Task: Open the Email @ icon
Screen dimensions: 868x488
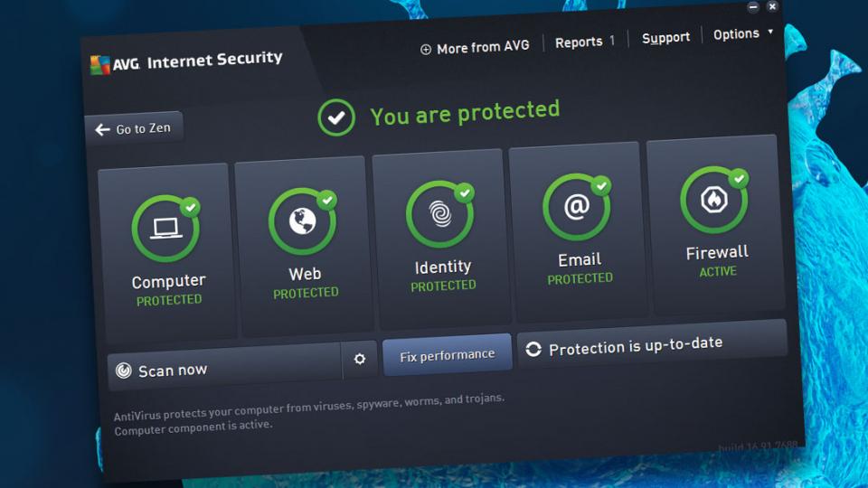Action: click(x=577, y=207)
